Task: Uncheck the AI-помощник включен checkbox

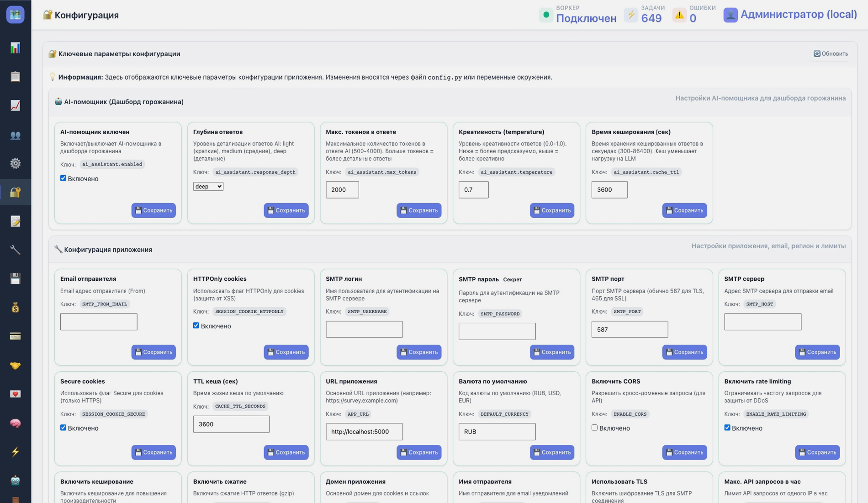Action: tap(63, 178)
